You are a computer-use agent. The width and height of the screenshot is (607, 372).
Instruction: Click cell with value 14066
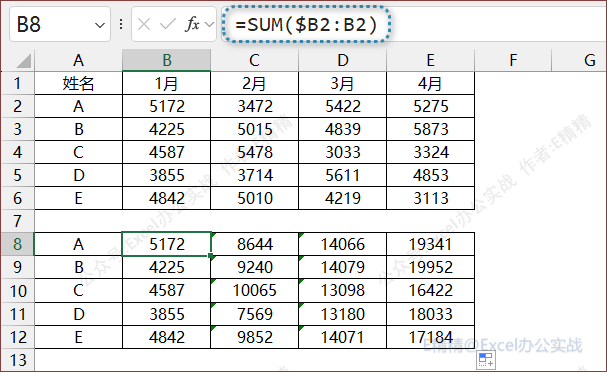tap(343, 244)
